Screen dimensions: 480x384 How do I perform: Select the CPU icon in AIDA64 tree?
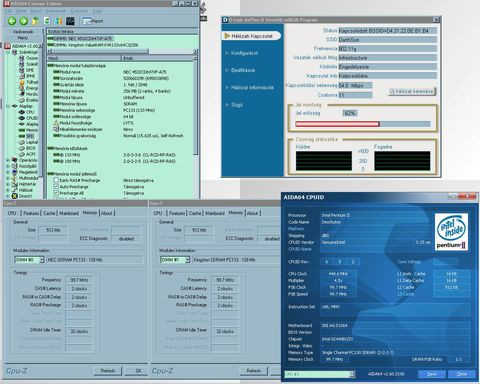22,112
